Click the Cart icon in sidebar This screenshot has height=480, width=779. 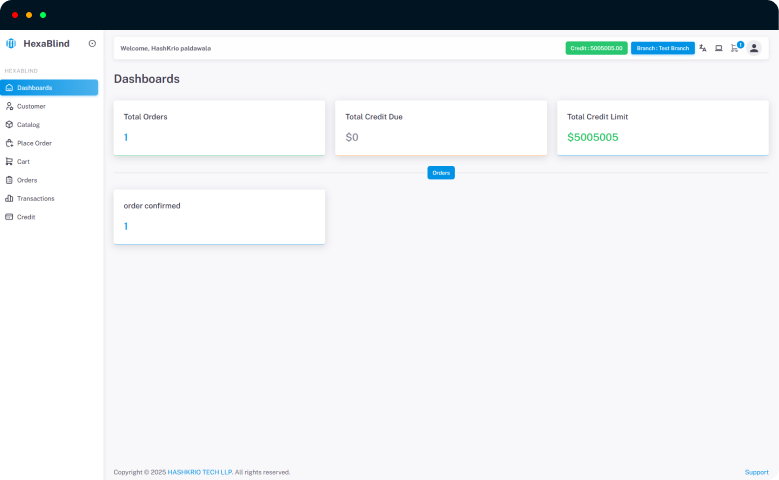[x=9, y=161]
